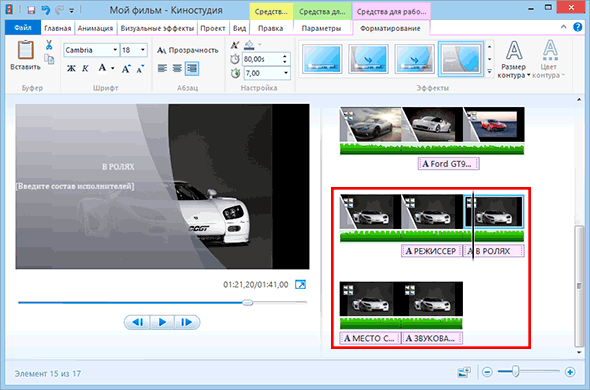Toggle bold Ж formatting
Viewport: 590px width, 390px height.
tap(71, 69)
